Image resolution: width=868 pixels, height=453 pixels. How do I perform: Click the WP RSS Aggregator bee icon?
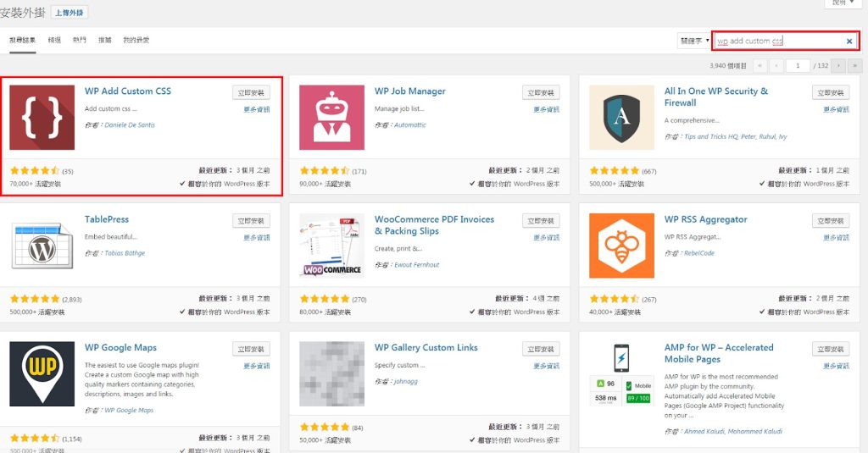coord(621,246)
